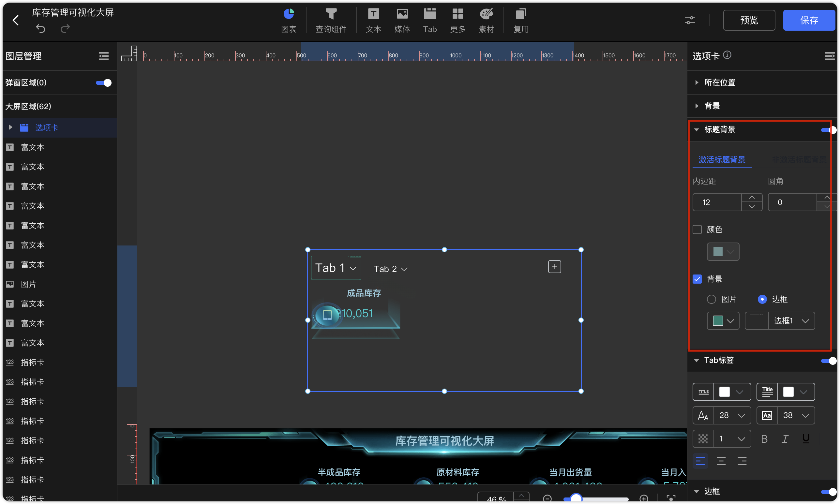Align Tab labels left
Screen dimensions: 840x504
(x=700, y=461)
